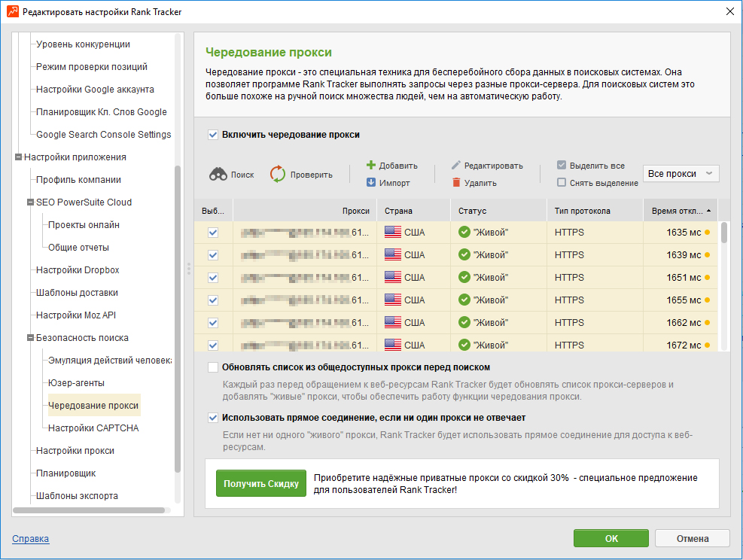Screen dimensions: 743x560
Task: Click the 'Отмена' button
Action: click(x=693, y=538)
